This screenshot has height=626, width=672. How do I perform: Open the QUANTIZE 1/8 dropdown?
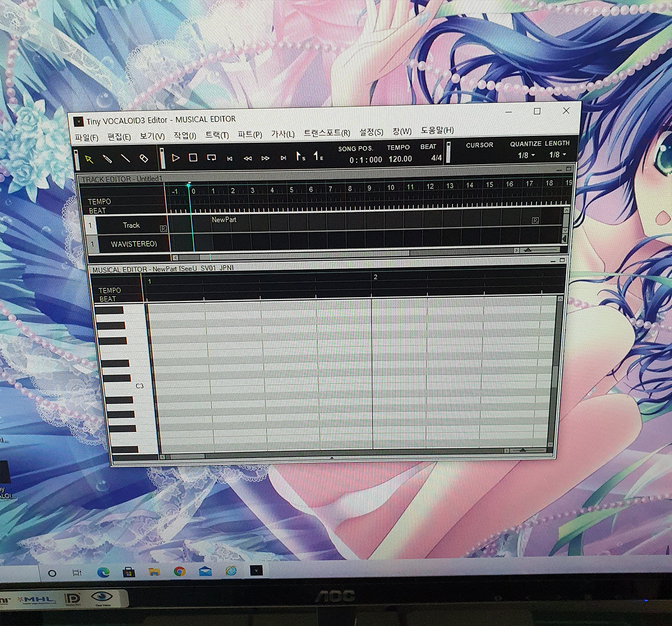click(x=526, y=155)
